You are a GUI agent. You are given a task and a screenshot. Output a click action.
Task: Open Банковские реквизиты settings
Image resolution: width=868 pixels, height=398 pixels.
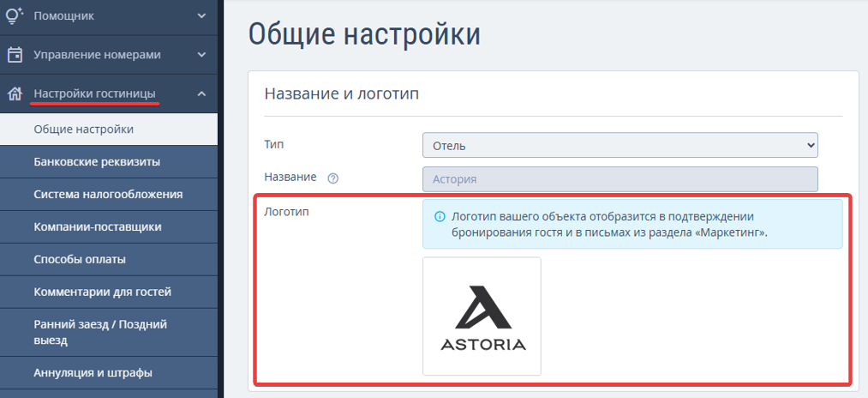tap(109, 162)
